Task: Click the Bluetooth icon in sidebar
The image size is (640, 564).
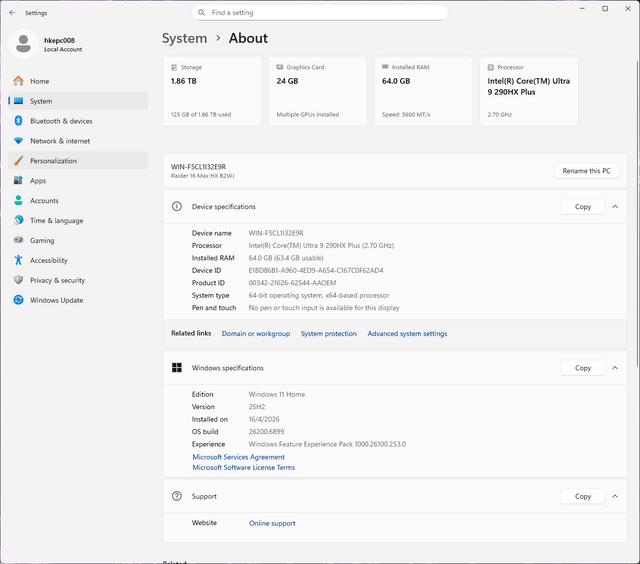Action: [18, 120]
